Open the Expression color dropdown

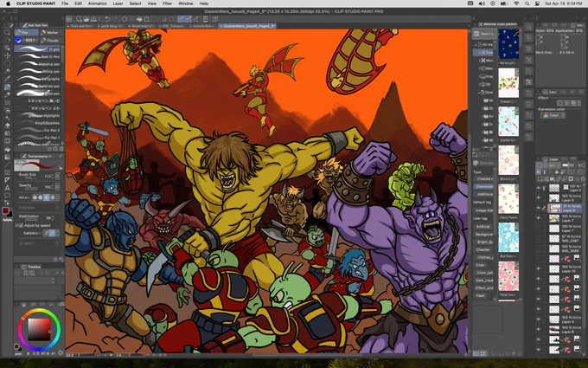pyautogui.click(x=553, y=116)
